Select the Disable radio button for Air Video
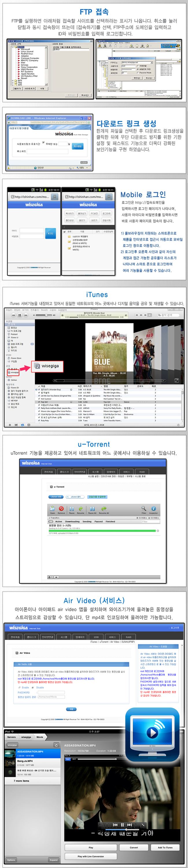This screenshot has width=188, height=868. click(x=33, y=687)
